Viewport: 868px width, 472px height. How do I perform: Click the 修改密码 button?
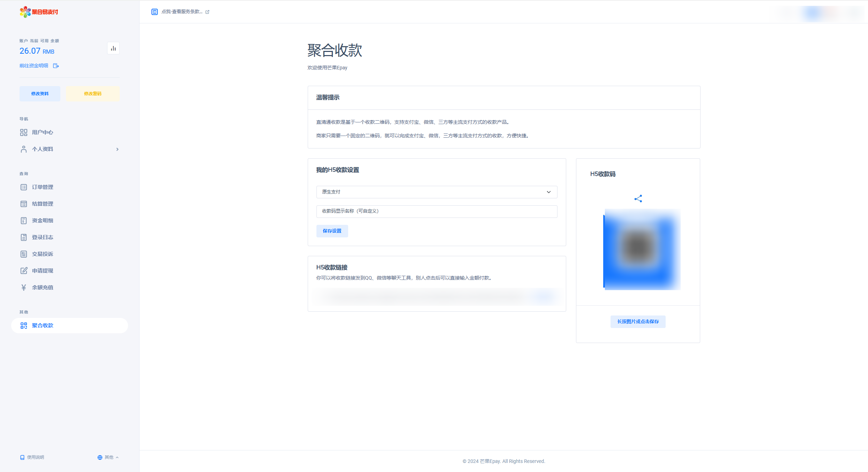coord(93,94)
